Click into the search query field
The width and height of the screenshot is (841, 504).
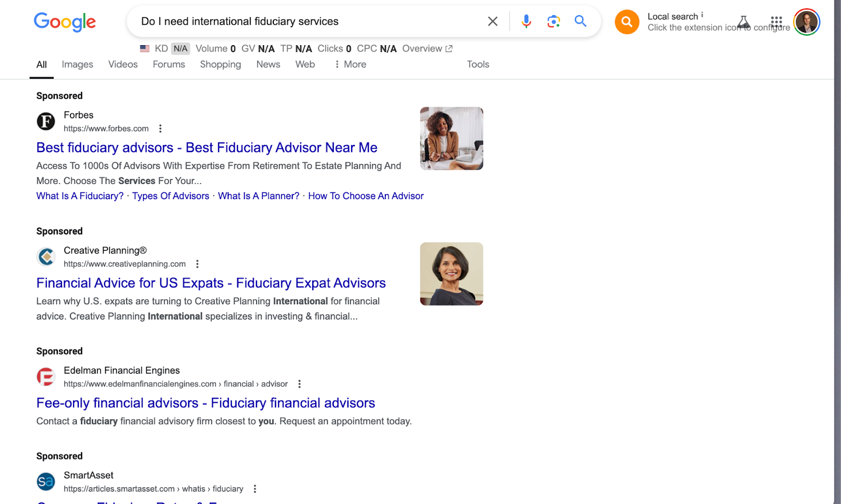(x=310, y=22)
